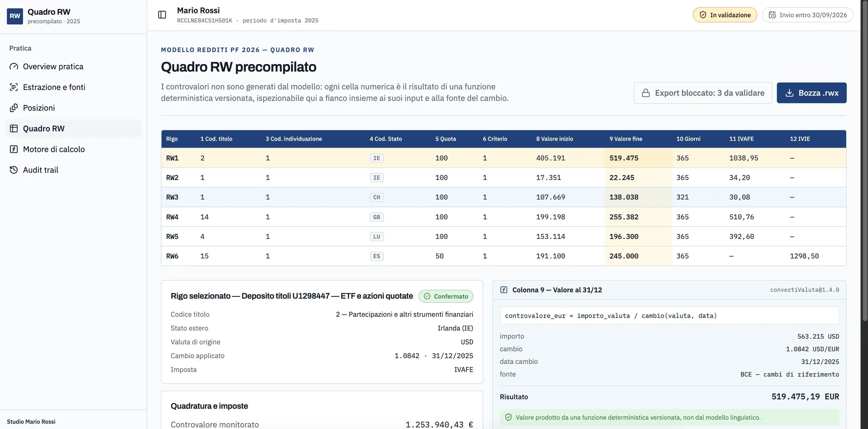This screenshot has width=868, height=429.
Task: Select the RW4 row label
Action: [172, 217]
